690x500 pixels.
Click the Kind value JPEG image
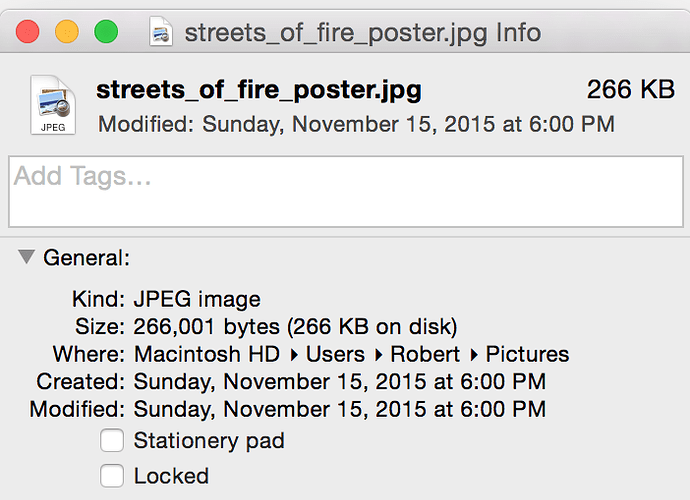[197, 300]
